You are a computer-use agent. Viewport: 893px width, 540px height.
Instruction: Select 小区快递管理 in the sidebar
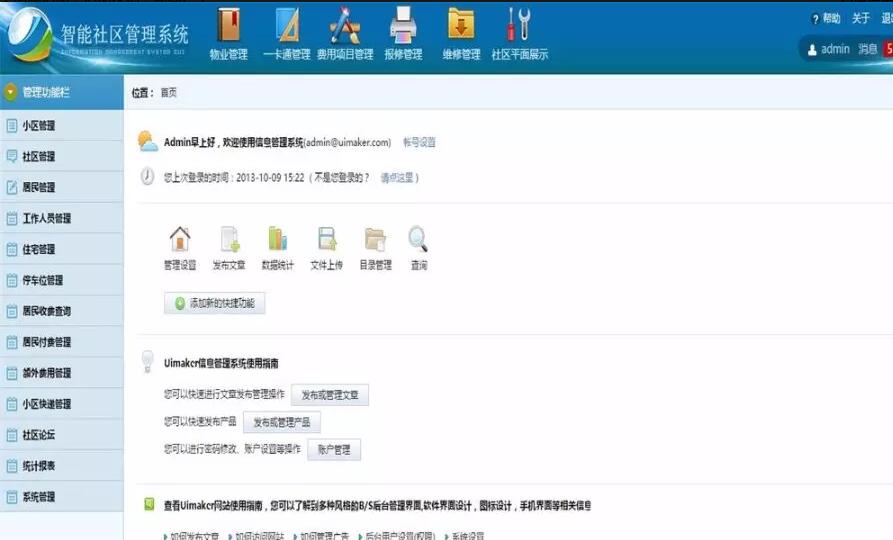point(62,404)
